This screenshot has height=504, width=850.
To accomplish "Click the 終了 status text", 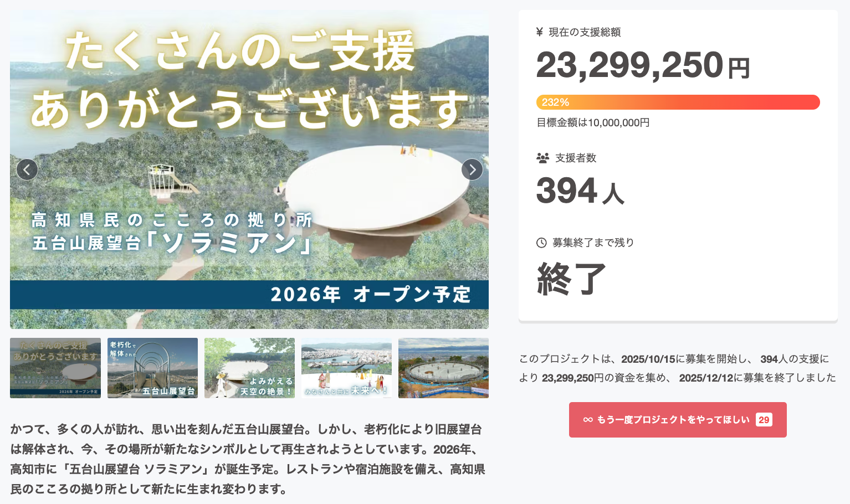I will (571, 279).
